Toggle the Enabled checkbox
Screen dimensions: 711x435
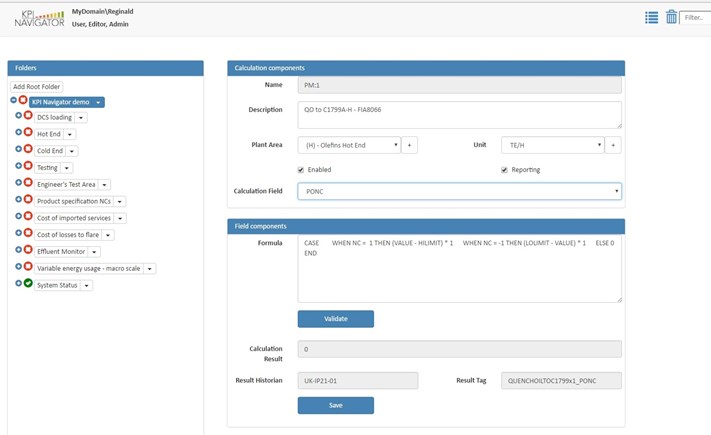tap(301, 170)
